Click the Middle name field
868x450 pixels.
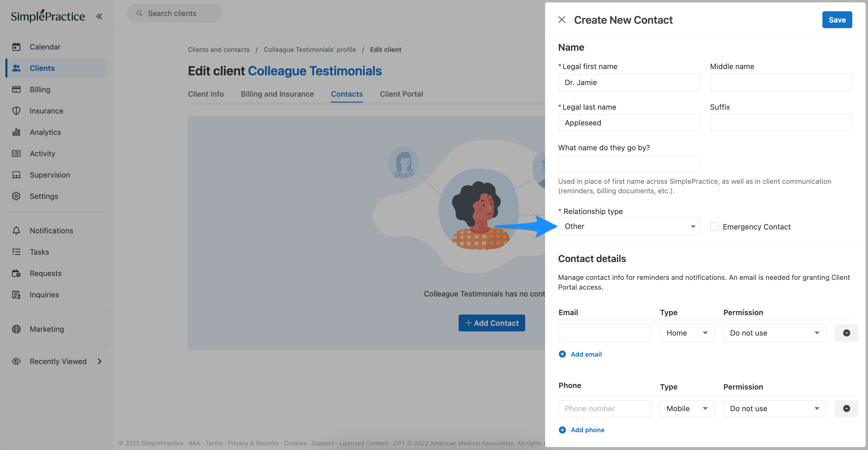(x=781, y=82)
